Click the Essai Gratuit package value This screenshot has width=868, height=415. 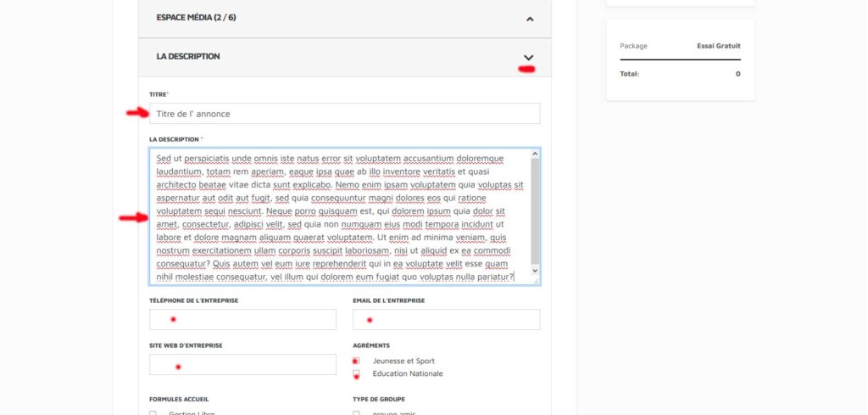[x=719, y=46]
